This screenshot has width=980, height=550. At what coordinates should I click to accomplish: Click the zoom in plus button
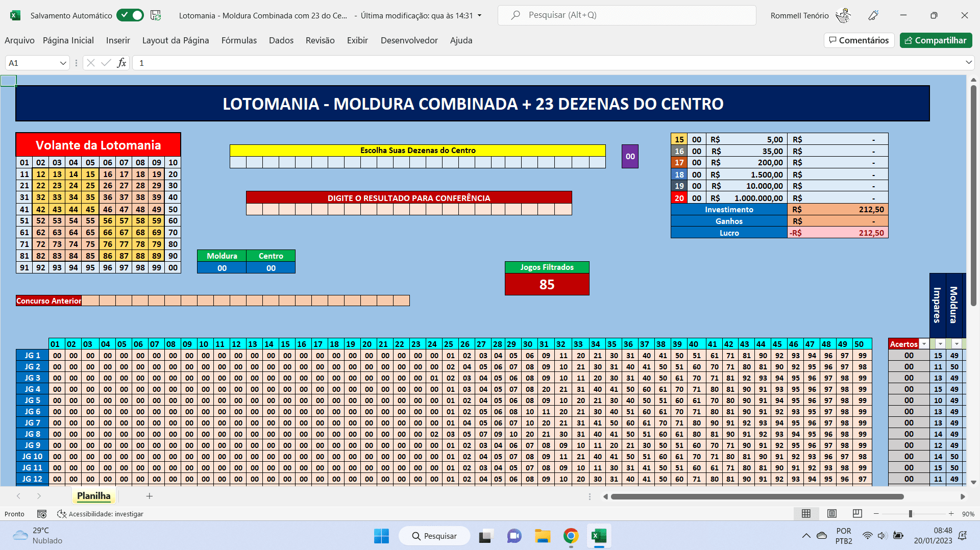click(951, 514)
